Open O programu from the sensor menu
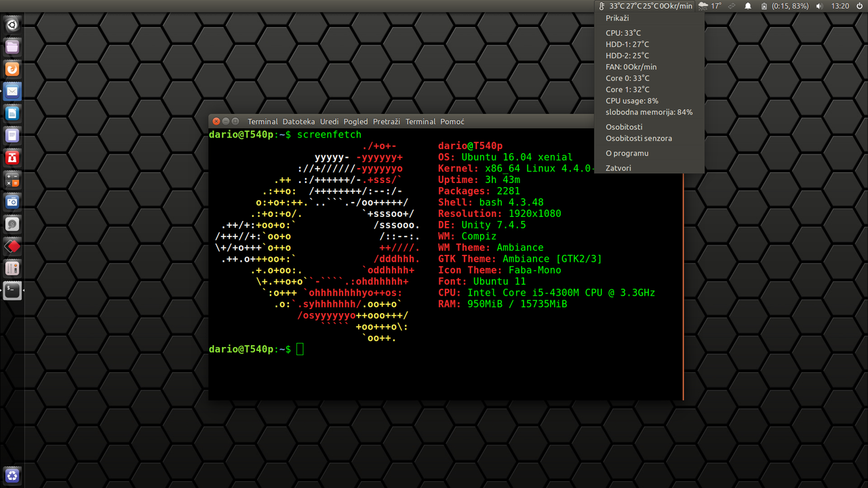 coord(649,153)
